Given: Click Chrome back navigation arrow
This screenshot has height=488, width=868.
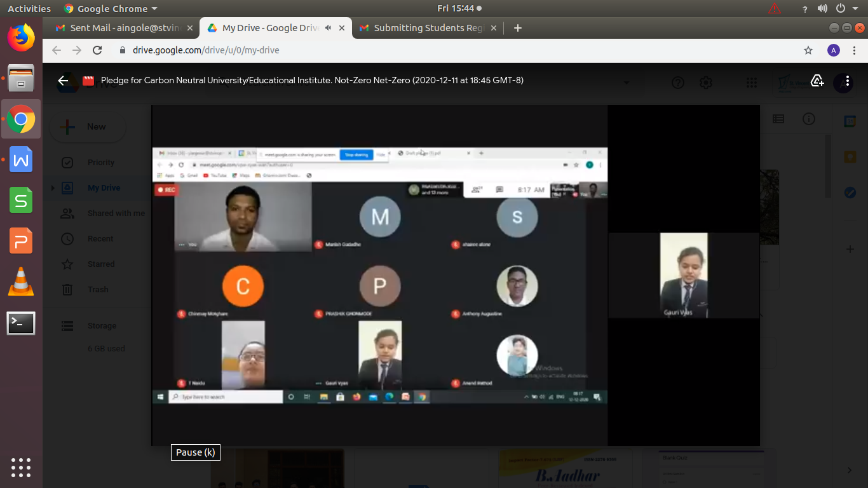Looking at the screenshot, I should tap(57, 50).
